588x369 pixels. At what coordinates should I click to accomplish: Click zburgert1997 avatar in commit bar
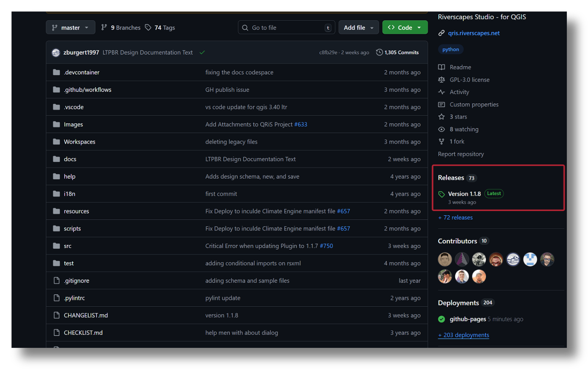(56, 53)
